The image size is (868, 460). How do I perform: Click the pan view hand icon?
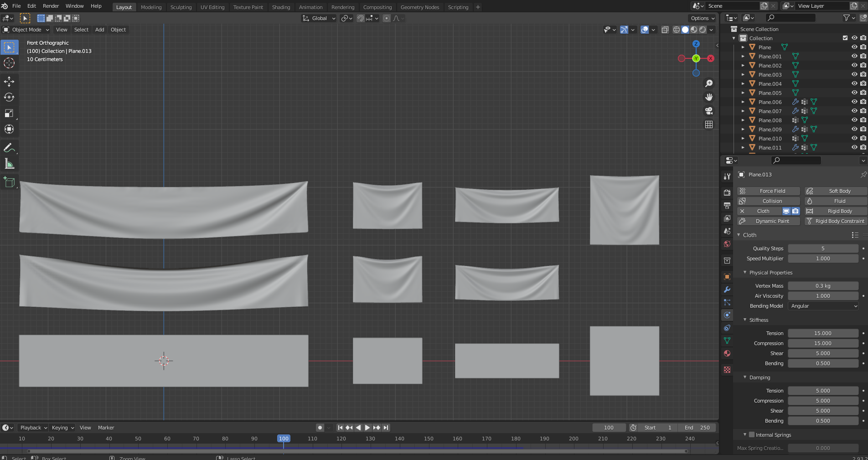tap(709, 97)
